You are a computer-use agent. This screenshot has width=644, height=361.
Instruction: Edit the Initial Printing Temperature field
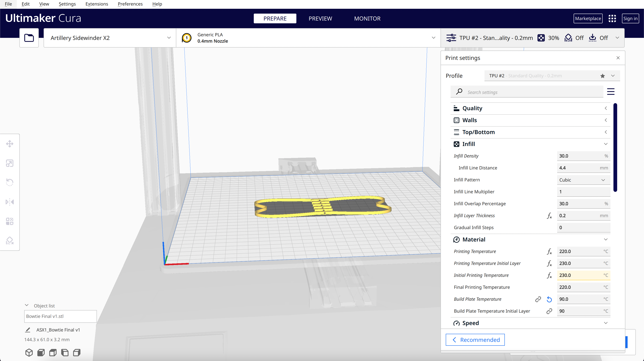(583, 275)
